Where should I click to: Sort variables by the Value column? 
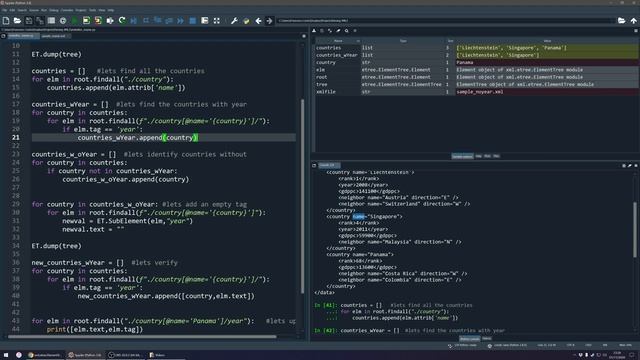point(547,41)
